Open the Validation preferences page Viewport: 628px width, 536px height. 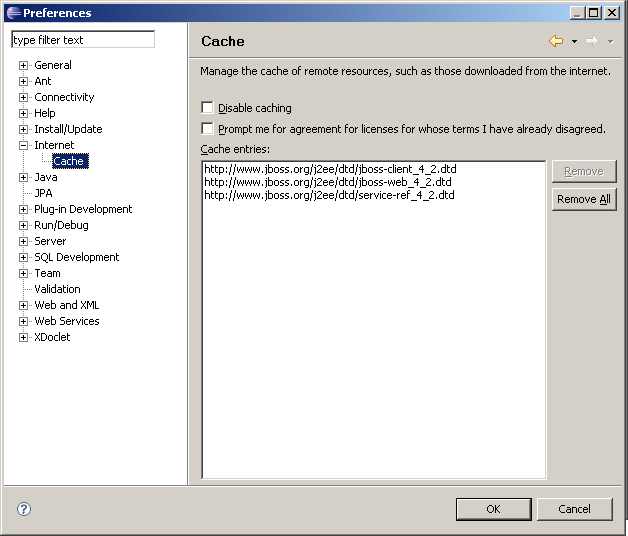57,289
